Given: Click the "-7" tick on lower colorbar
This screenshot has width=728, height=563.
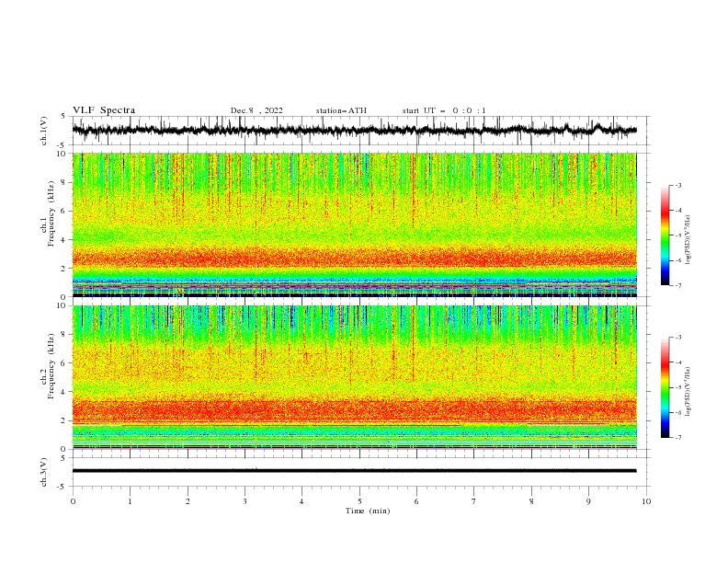Looking at the screenshot, I should click(677, 438).
